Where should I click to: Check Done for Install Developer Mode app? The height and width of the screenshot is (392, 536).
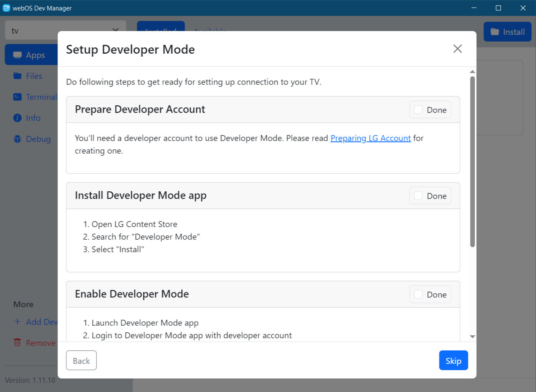point(418,196)
